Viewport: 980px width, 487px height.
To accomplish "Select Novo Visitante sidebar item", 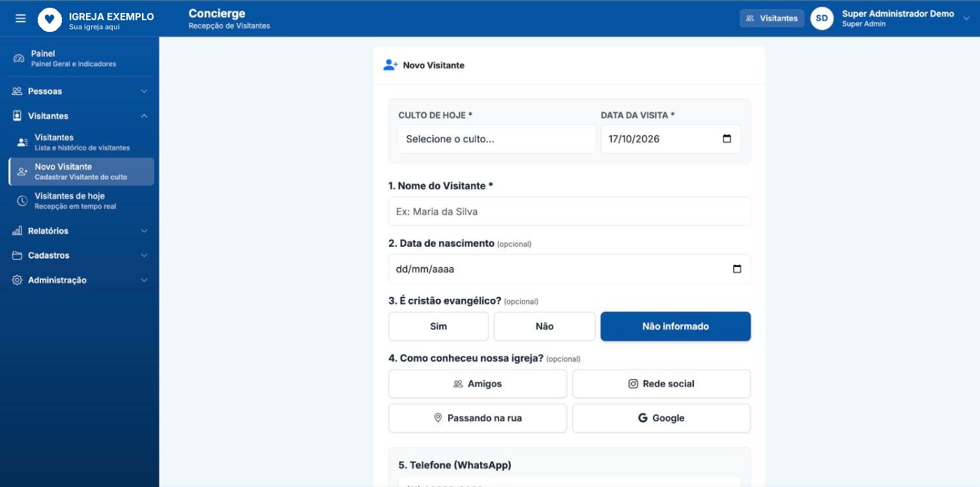I will tap(81, 171).
